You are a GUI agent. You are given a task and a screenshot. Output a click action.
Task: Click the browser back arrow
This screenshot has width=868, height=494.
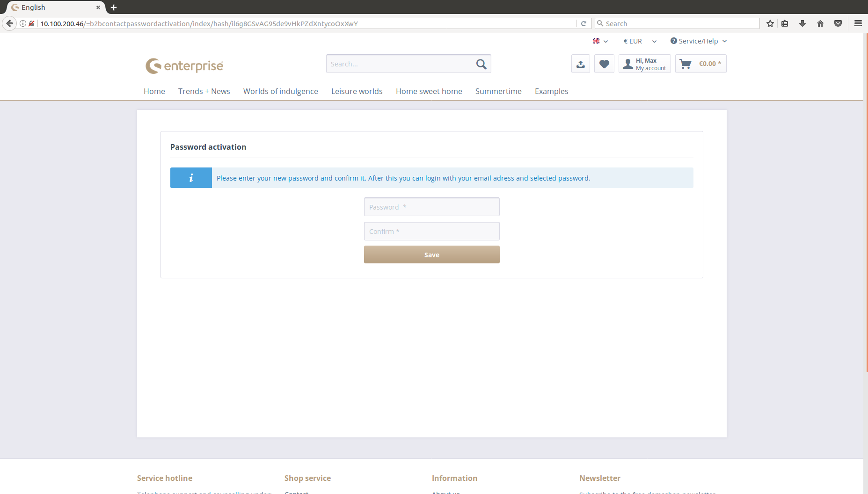[x=9, y=23]
